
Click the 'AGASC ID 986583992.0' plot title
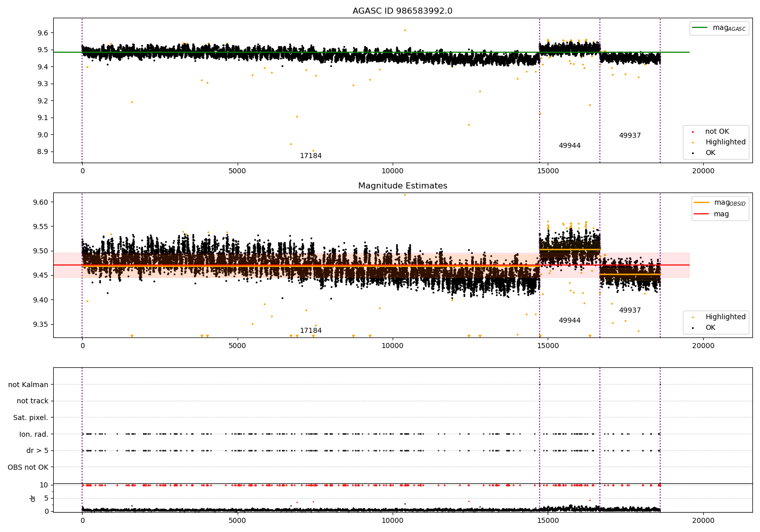coord(402,11)
